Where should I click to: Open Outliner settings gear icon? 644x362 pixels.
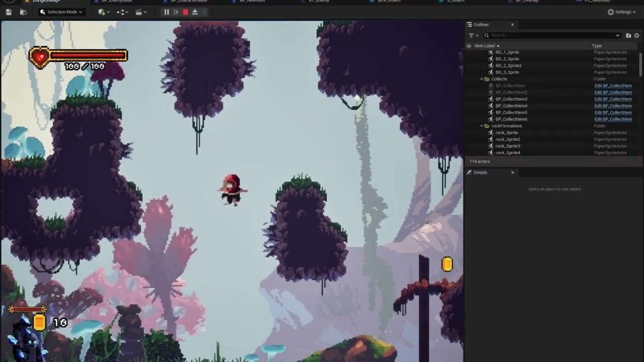click(636, 35)
